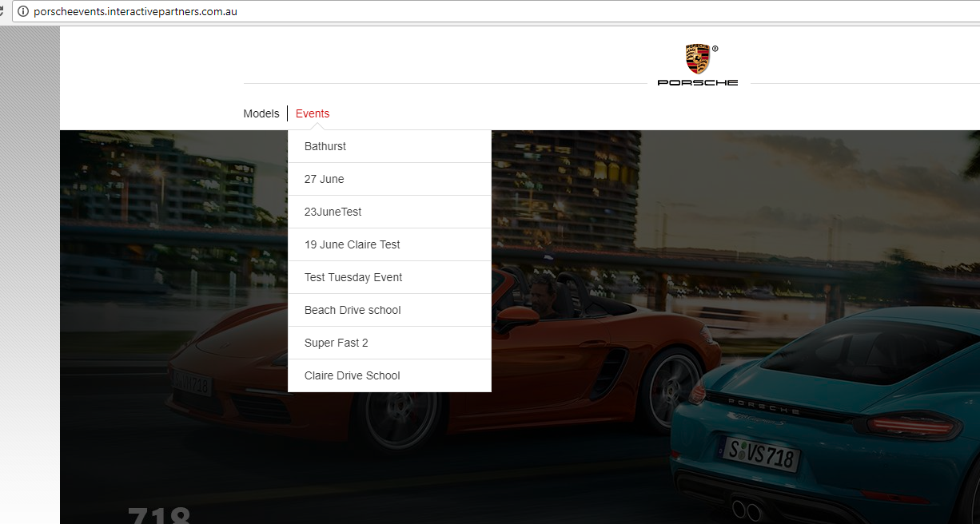Click the driver in the red convertible

pos(544,289)
